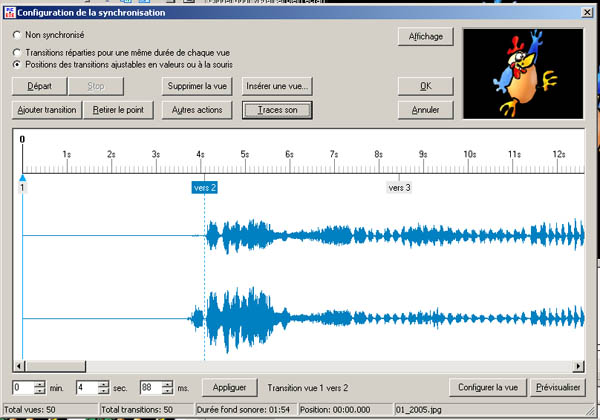Increase milliseconds with the up spinner arrow
Screen dimensions: 600x420
[x=167, y=384]
